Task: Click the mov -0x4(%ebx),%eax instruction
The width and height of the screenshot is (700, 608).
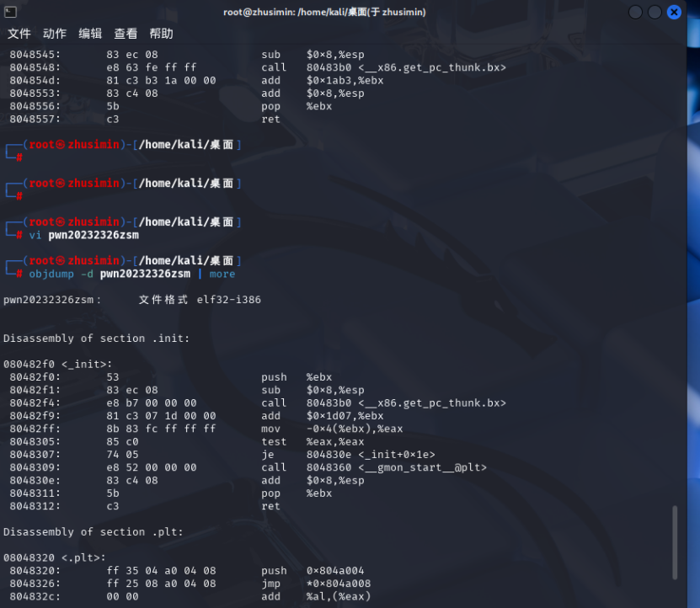Action: (332, 429)
